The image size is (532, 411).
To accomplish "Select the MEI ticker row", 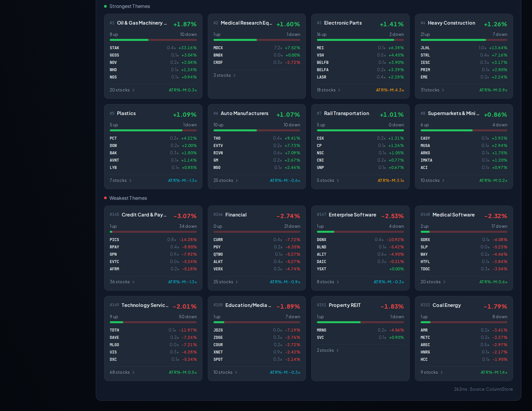I will coord(360,48).
